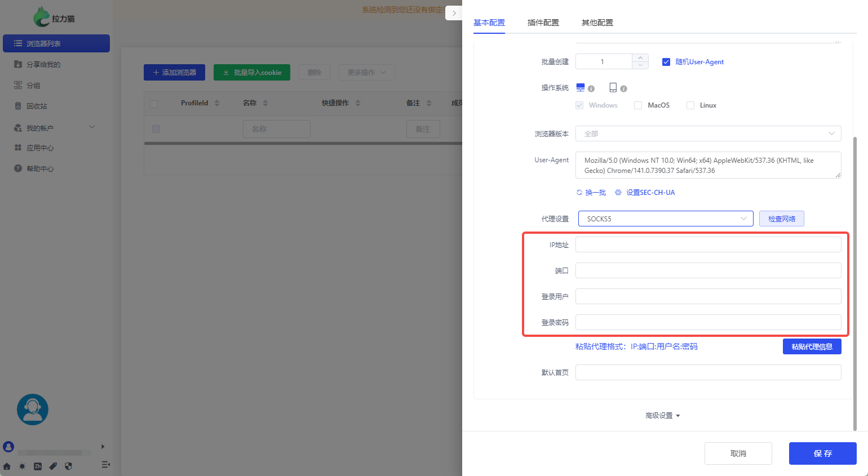Uncheck the 随机User-Agent checkbox
Screen dimensions: 868x476
click(666, 62)
